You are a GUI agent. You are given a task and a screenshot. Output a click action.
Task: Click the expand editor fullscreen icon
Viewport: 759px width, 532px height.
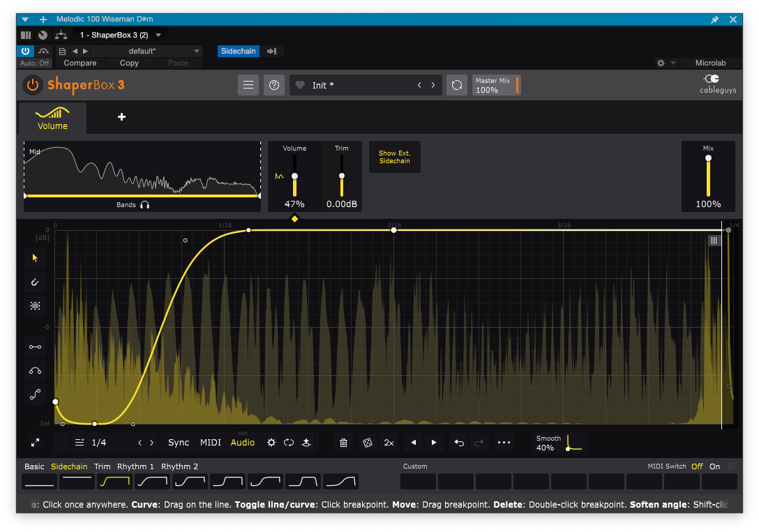tap(36, 443)
